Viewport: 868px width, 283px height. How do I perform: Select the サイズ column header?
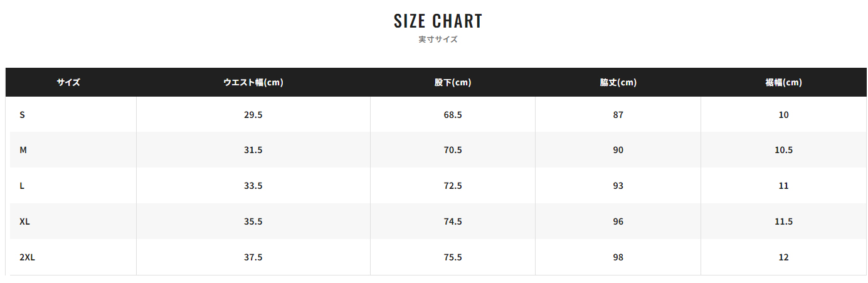click(x=68, y=82)
